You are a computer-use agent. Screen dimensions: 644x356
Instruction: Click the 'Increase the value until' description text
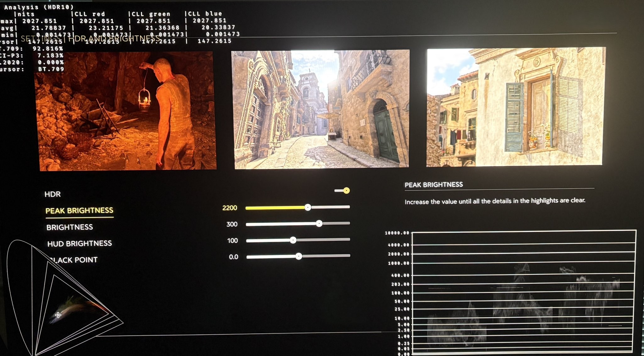pyautogui.click(x=495, y=201)
